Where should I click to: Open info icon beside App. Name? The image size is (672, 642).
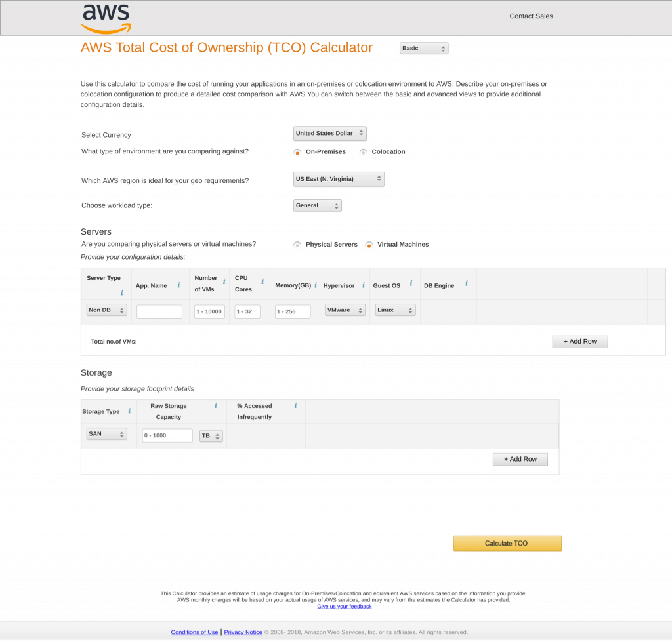(x=178, y=285)
